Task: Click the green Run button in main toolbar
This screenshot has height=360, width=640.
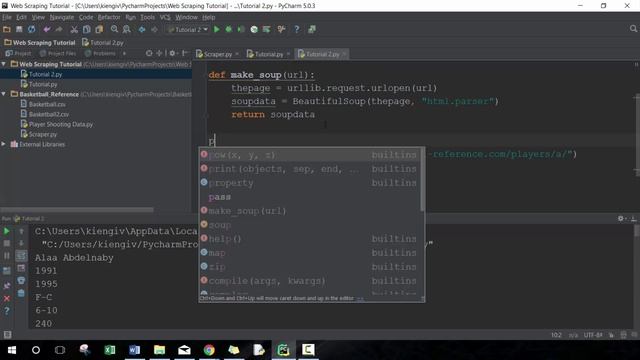Action: tap(217, 29)
